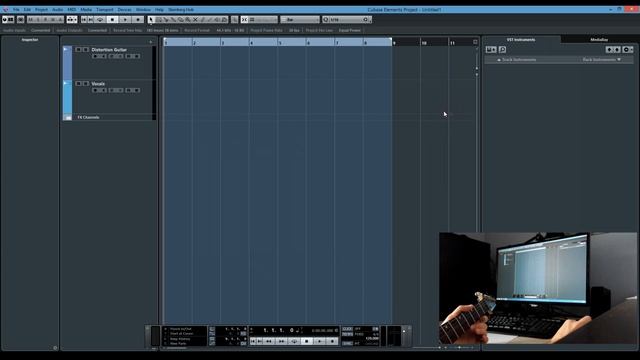Toggle the Sync button on transport
The image size is (640, 360).
pos(347,344)
